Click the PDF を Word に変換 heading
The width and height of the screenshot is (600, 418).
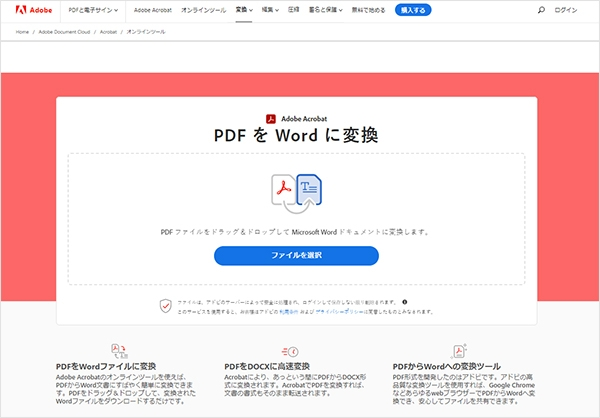click(x=296, y=136)
